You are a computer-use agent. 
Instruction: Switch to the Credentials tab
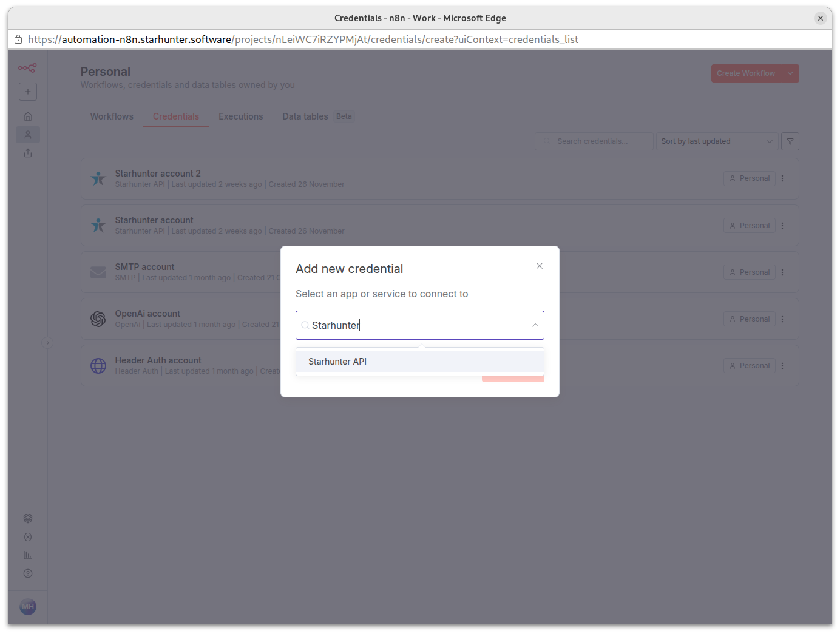pos(176,116)
